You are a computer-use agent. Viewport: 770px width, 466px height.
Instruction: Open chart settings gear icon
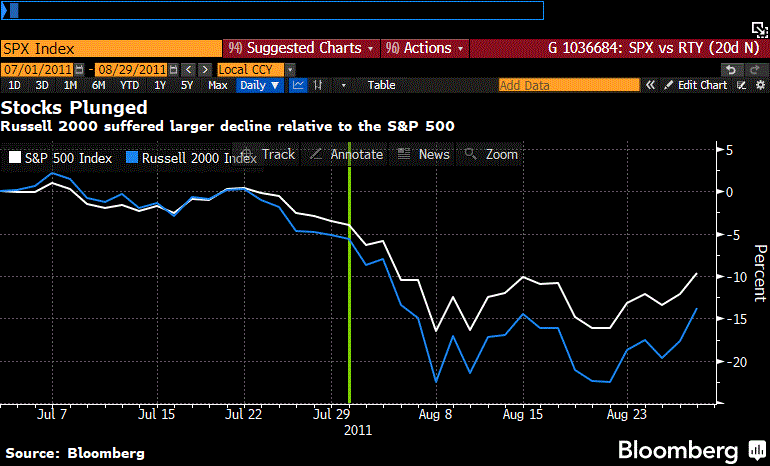click(x=760, y=85)
